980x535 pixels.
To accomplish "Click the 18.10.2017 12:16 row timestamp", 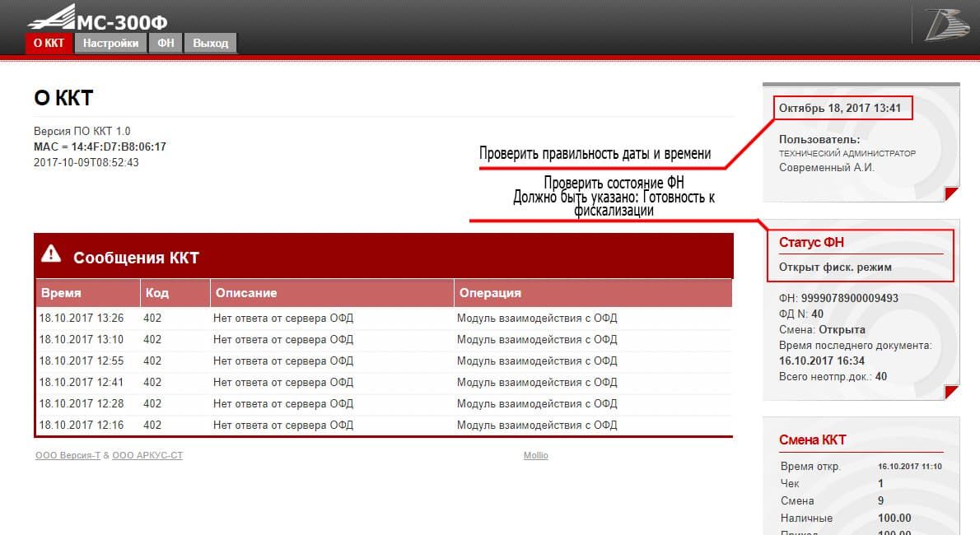I will point(82,425).
